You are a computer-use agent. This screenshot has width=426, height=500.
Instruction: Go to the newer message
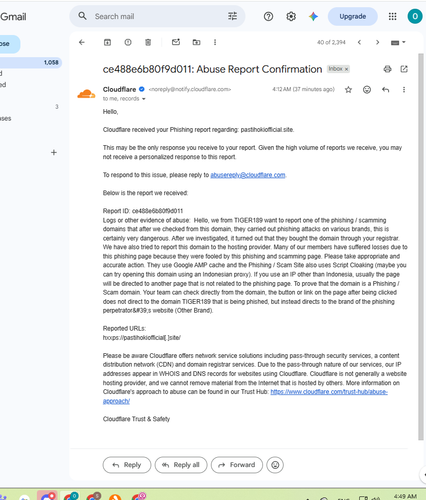359,42
